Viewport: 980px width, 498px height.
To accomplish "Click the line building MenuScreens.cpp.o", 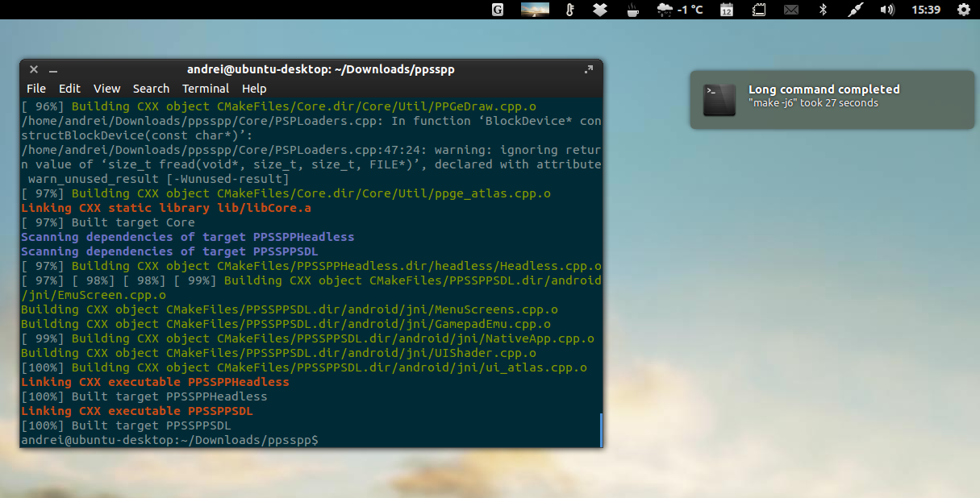I will pos(290,309).
